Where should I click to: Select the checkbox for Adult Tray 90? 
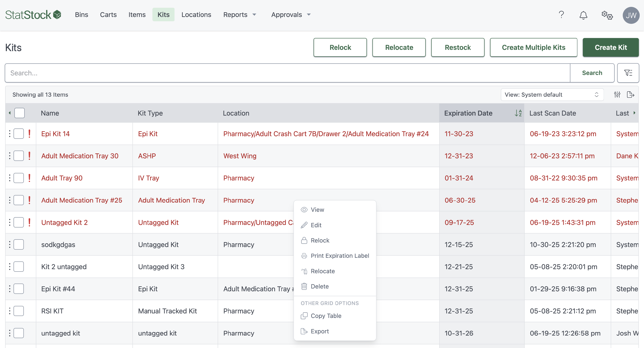tap(19, 178)
